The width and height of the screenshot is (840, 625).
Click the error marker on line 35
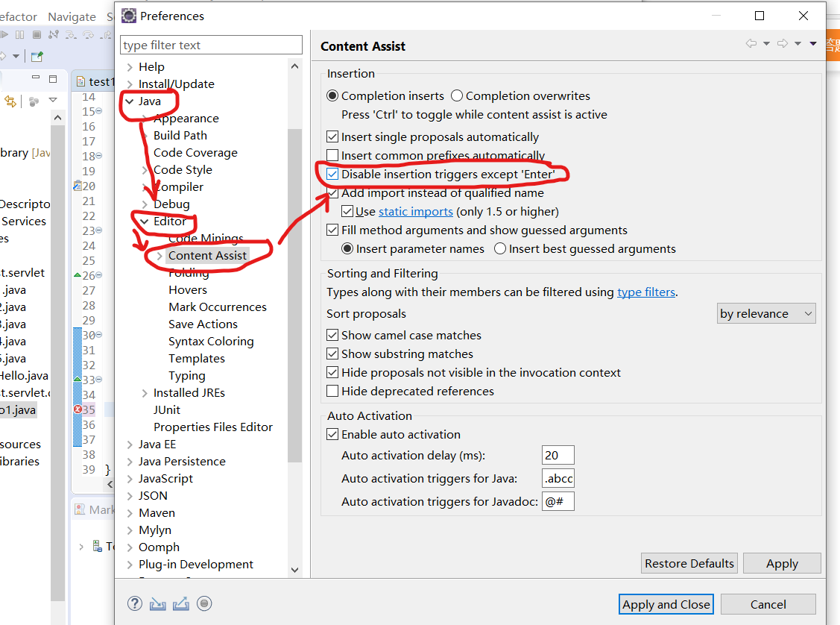78,409
